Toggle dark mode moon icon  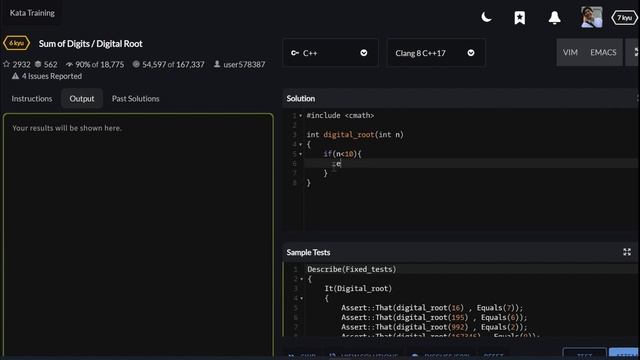coord(486,17)
